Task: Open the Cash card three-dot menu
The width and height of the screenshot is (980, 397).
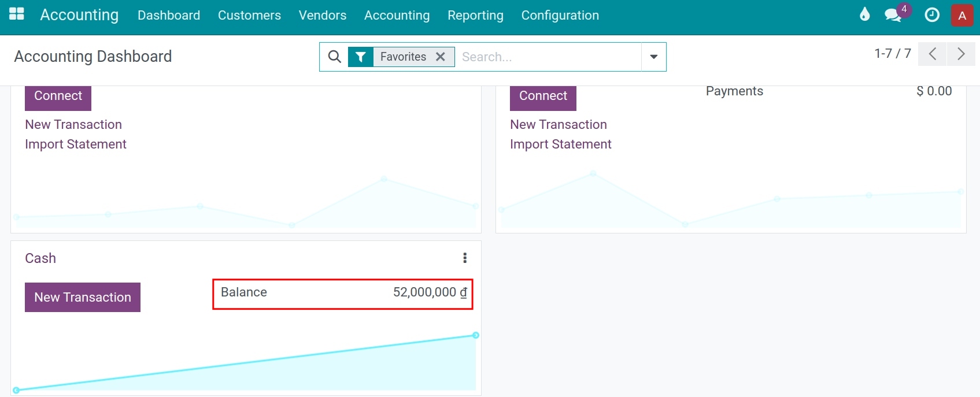Action: [x=465, y=258]
